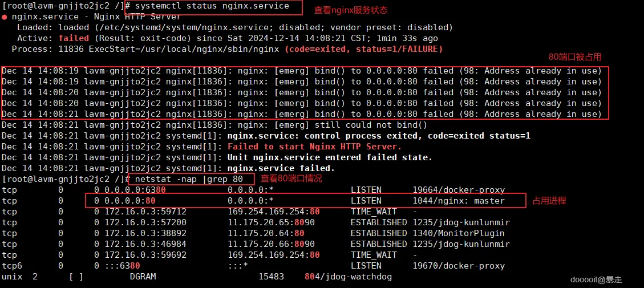Click the red word 'failed' in Active line
Screen dimensions: 644x288
[x=74, y=38]
